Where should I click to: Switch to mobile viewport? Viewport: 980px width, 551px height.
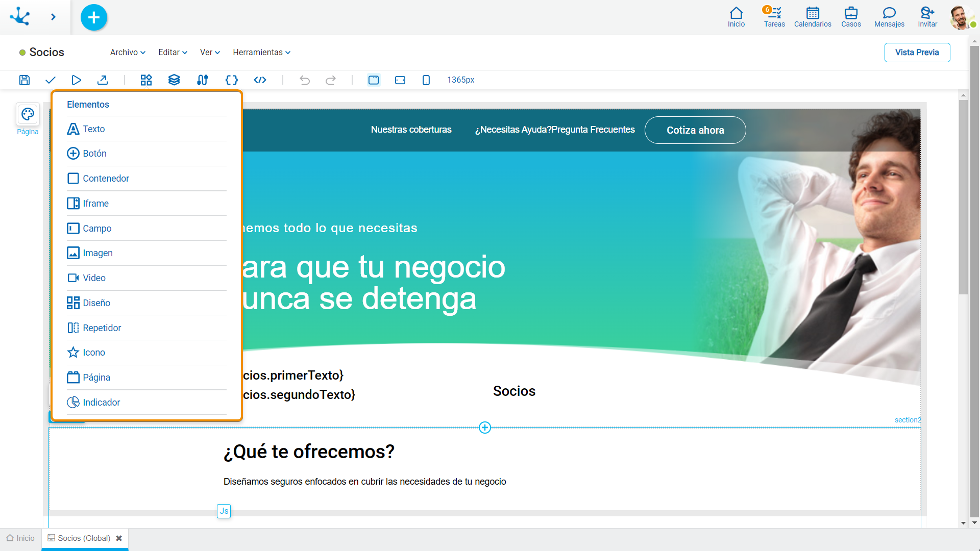coord(426,80)
